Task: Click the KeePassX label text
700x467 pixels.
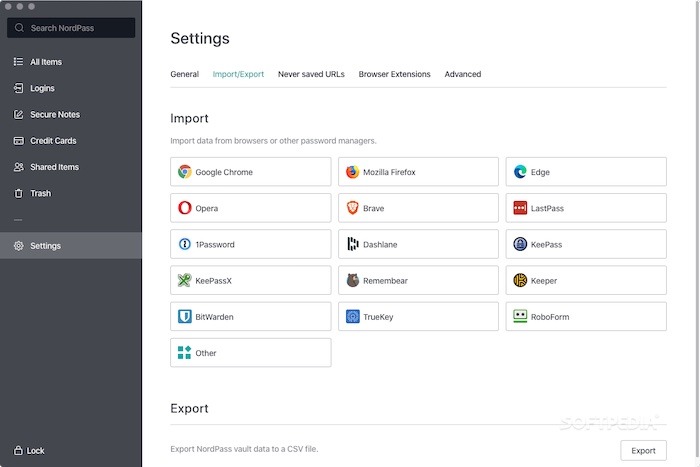Action: tap(213, 280)
